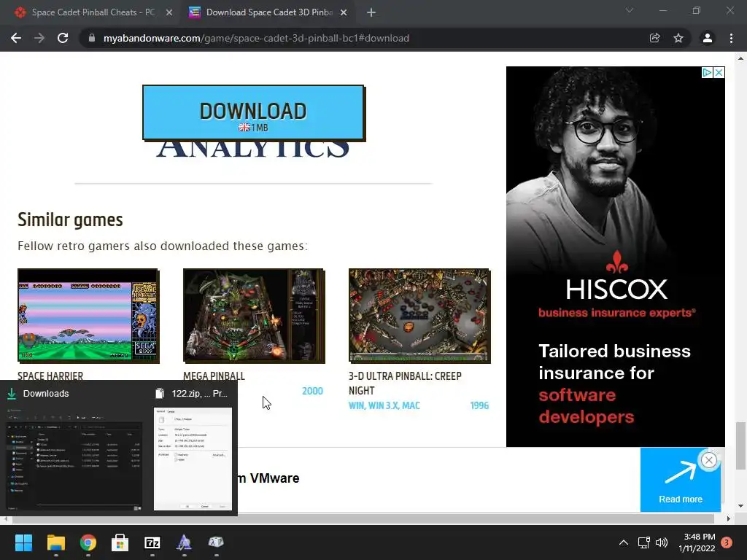Dismiss the bottom ad with round X
Viewport: 747px width, 560px height.
coord(709,460)
